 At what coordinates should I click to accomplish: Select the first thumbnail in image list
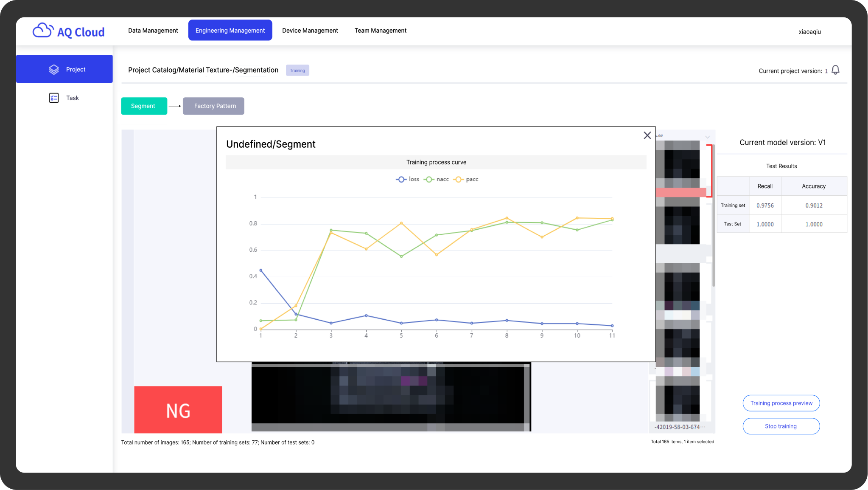(678, 163)
